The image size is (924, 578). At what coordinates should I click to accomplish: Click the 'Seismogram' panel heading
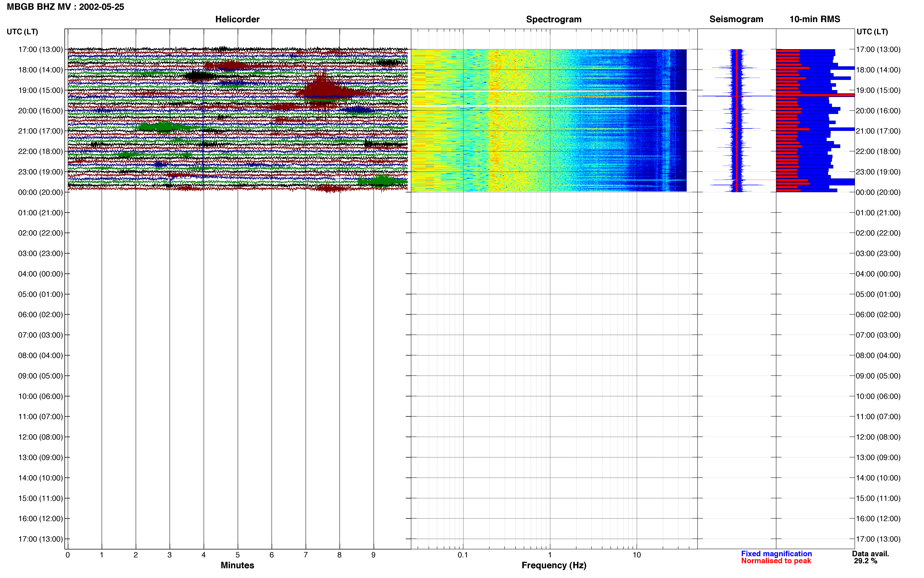736,19
